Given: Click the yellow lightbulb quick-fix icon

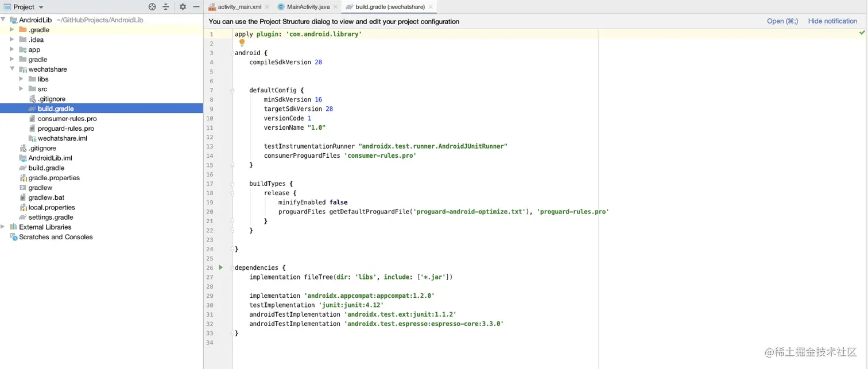Looking at the screenshot, I should [242, 42].
